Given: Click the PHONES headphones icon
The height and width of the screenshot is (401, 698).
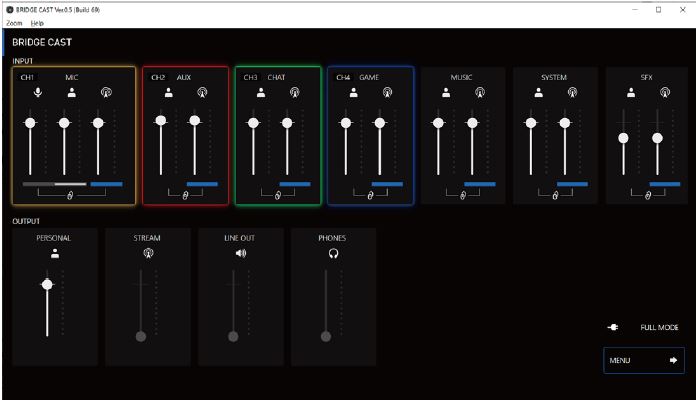Looking at the screenshot, I should [x=333, y=253].
